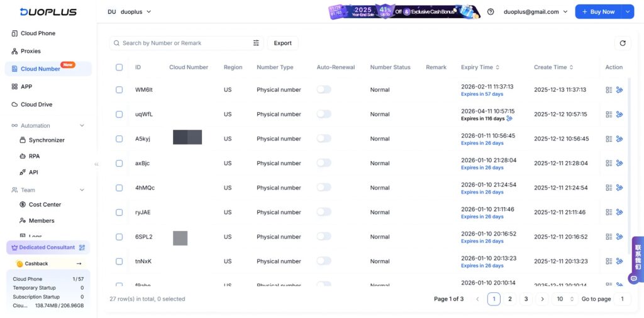
Task: Open the filter options icon in search bar
Action: tap(256, 43)
